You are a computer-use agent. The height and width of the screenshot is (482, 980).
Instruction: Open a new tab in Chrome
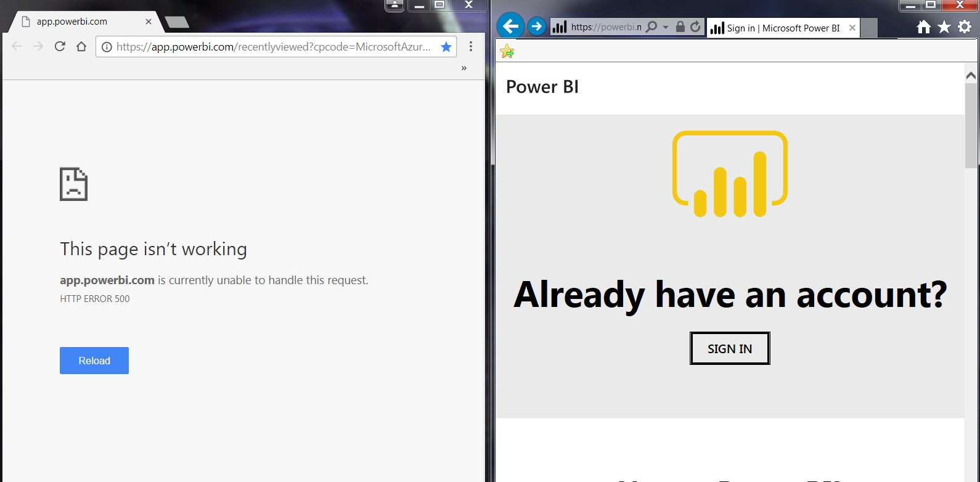point(178,22)
